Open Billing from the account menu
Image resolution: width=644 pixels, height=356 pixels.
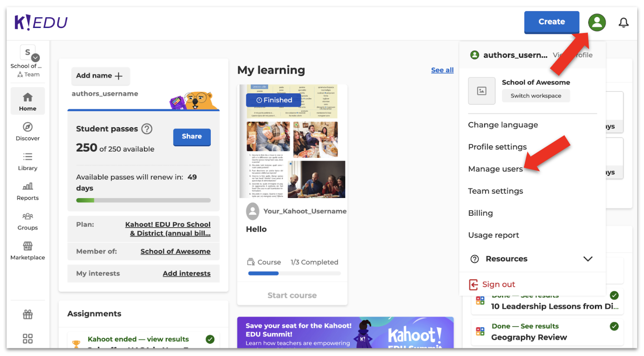coord(480,213)
